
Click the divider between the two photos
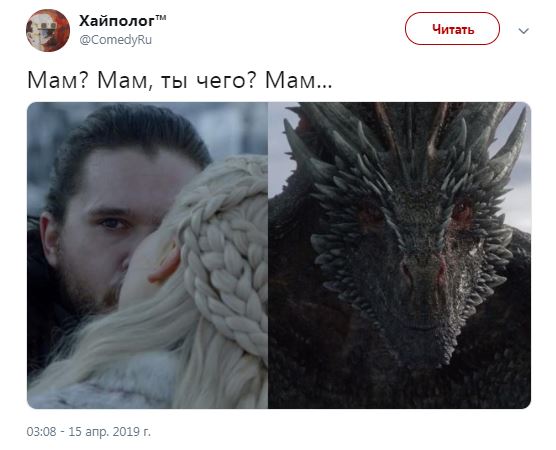click(268, 255)
